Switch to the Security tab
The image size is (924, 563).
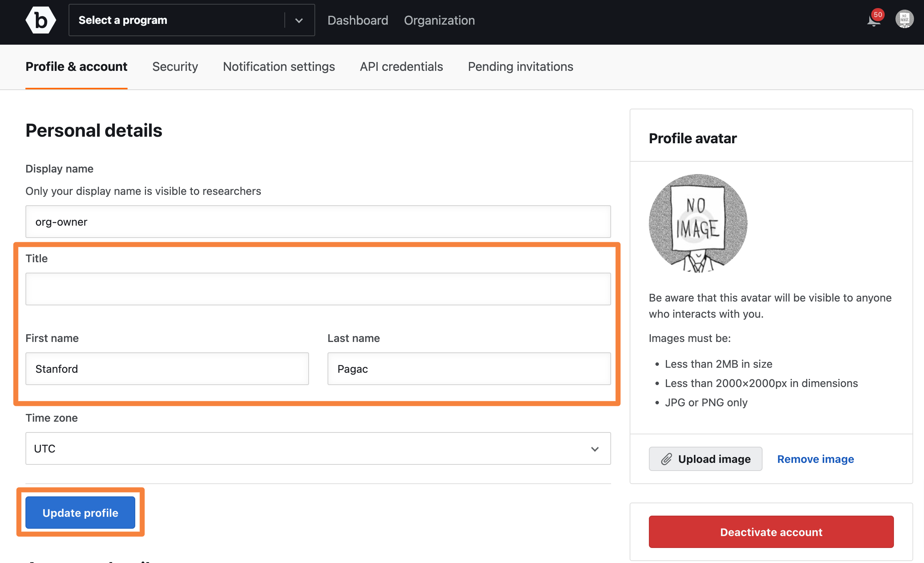tap(175, 66)
